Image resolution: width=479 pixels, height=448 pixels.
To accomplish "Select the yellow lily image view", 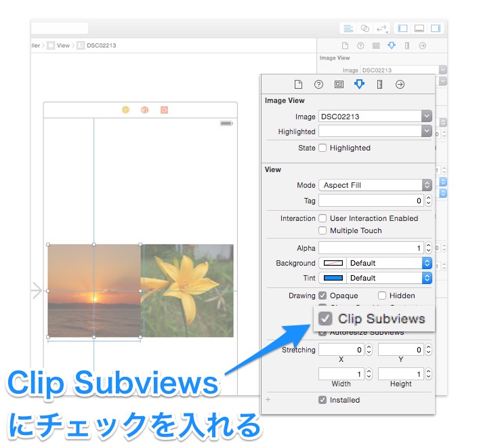I will tap(187, 291).
